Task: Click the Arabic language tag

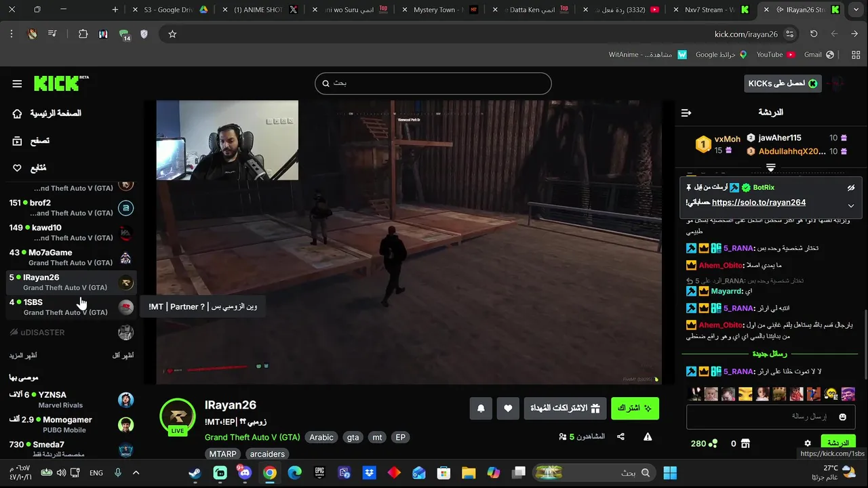Action: pyautogui.click(x=321, y=437)
